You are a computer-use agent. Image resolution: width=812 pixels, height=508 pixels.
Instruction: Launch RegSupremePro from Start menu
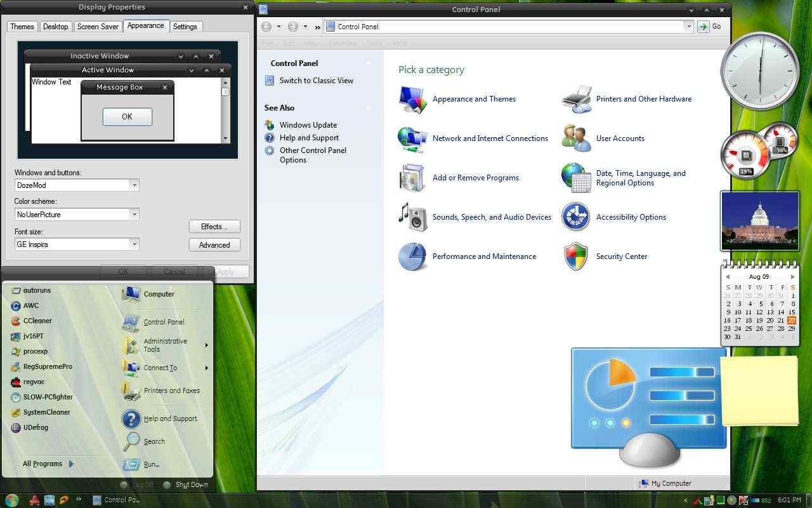pos(42,366)
